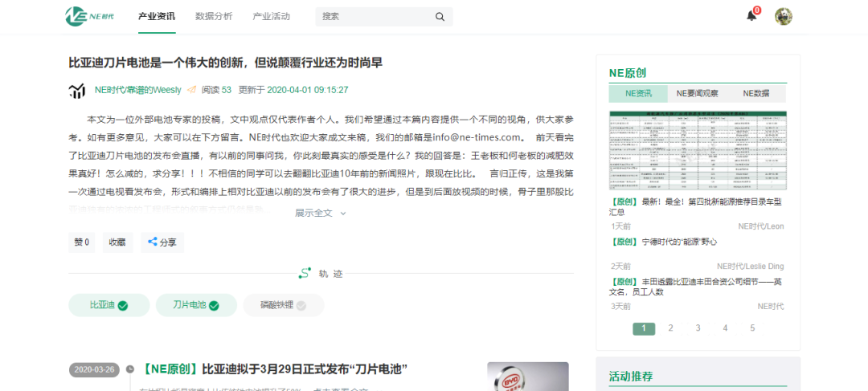Open 【NE原创】比亚迪拟于3月29日正式发布 headline
This screenshot has width=868, height=391.
tap(275, 369)
